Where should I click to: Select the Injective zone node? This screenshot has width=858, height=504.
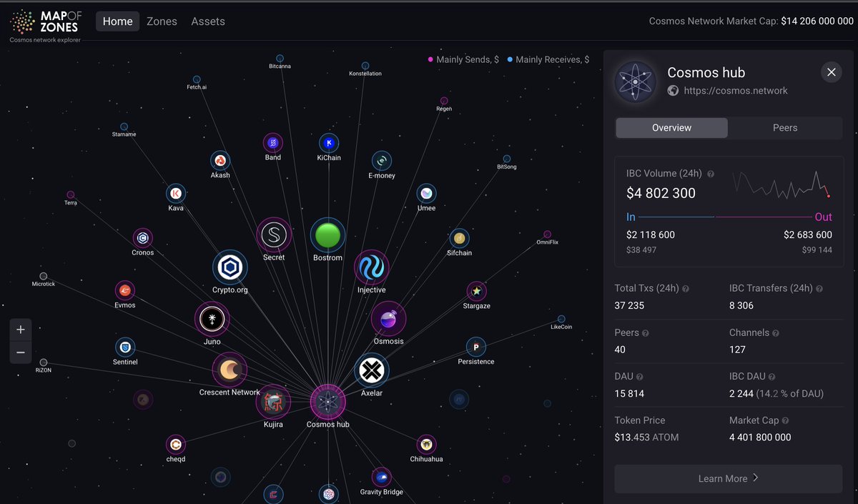pyautogui.click(x=371, y=267)
